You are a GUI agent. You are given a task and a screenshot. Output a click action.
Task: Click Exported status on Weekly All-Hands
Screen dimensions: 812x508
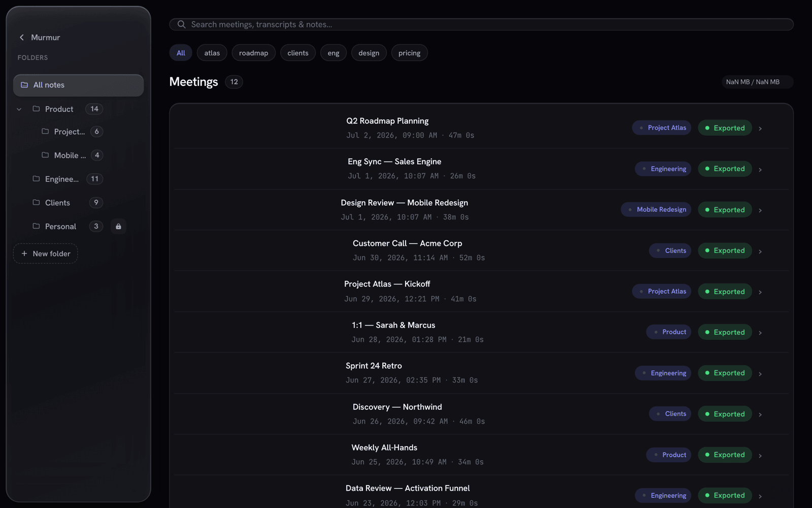(x=725, y=455)
